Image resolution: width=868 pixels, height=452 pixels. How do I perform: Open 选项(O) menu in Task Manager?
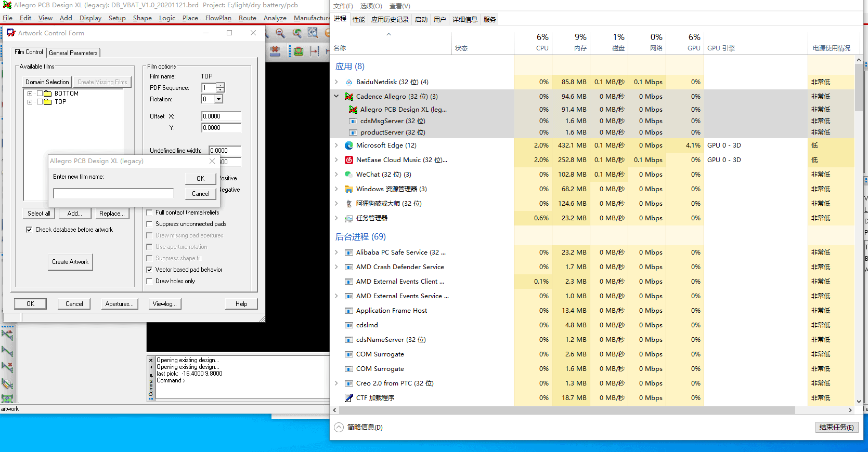[x=371, y=6]
